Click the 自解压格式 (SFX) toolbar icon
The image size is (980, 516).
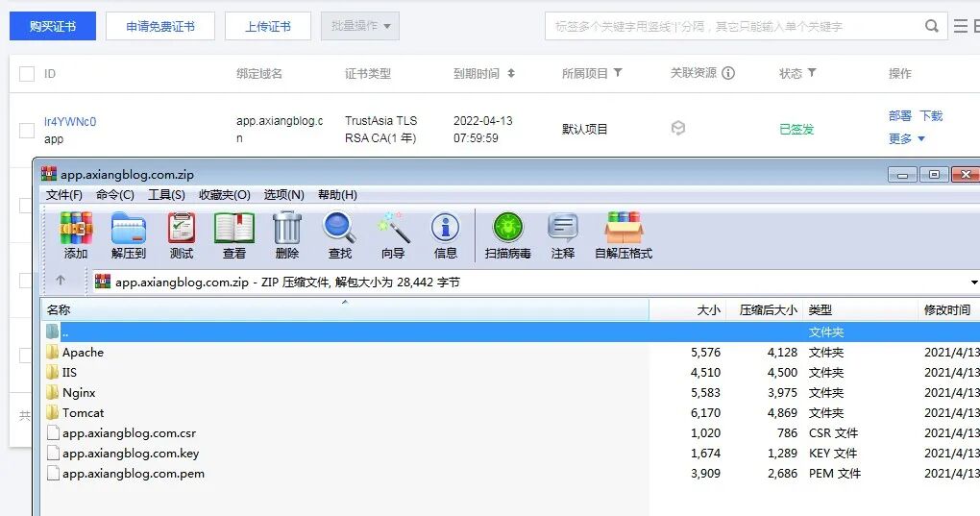click(624, 228)
